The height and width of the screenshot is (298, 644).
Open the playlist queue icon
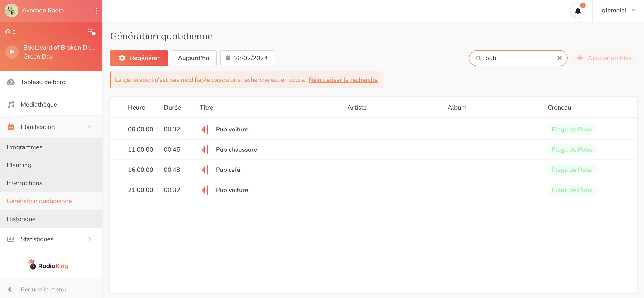click(x=92, y=32)
